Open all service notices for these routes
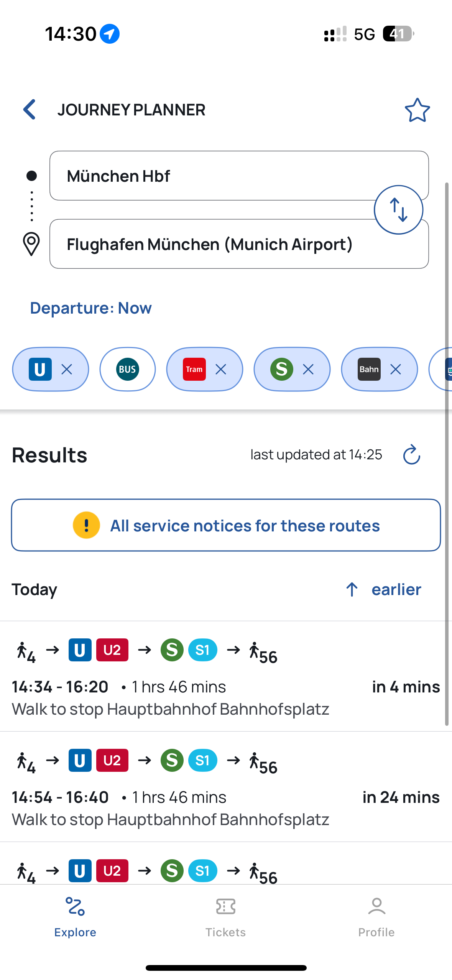The image size is (452, 980). pos(226,525)
